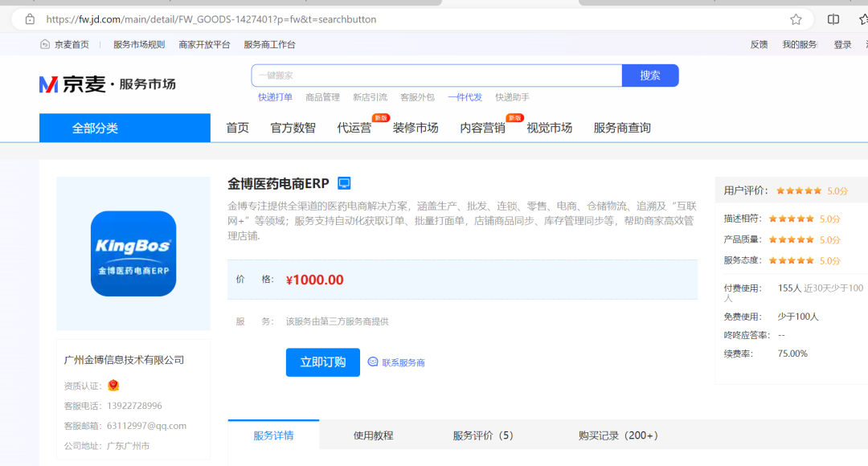Click the email 63112997@qq.com

click(x=147, y=426)
